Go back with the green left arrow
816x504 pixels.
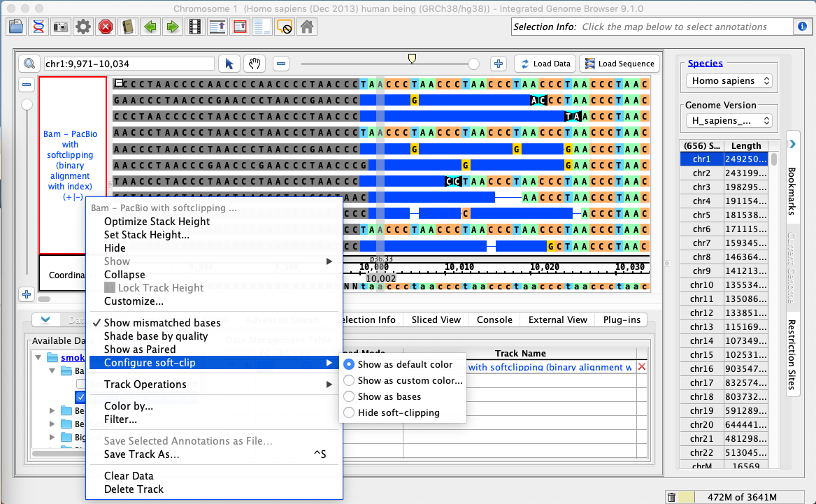pos(150,27)
